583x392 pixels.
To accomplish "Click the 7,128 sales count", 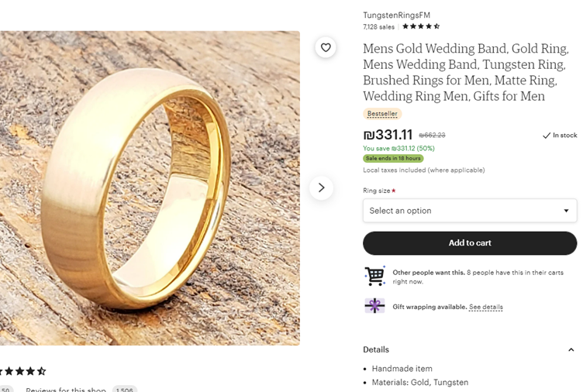I will (379, 26).
